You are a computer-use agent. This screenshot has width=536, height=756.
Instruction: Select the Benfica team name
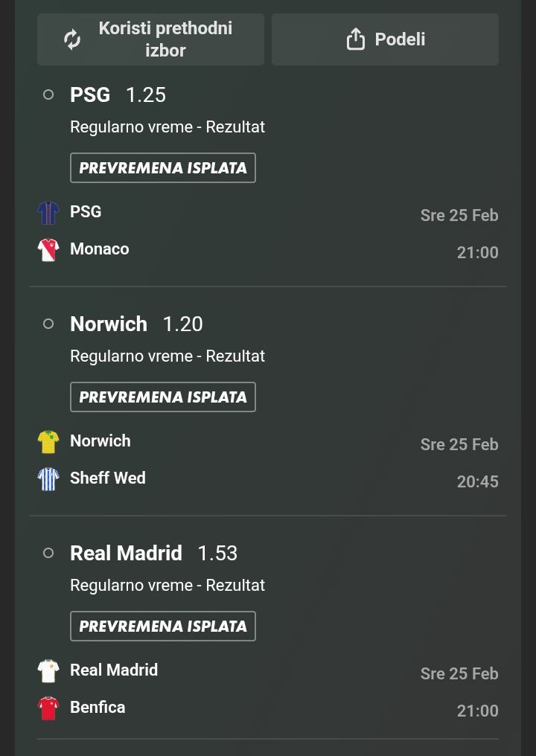(98, 708)
